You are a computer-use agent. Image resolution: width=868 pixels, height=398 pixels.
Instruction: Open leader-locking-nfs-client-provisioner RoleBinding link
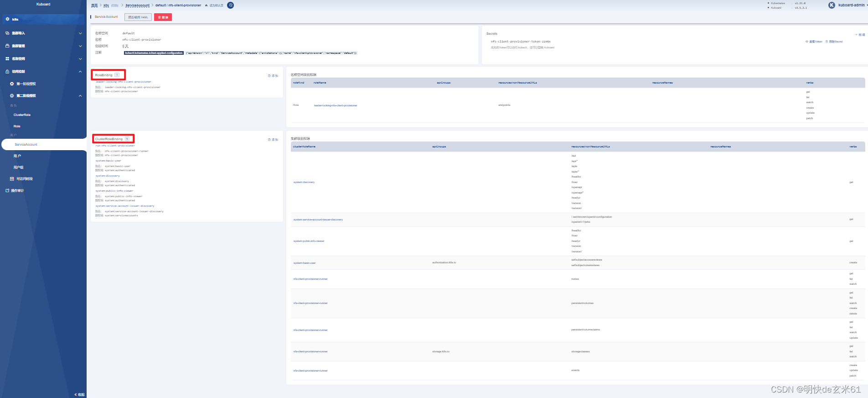pyautogui.click(x=123, y=82)
